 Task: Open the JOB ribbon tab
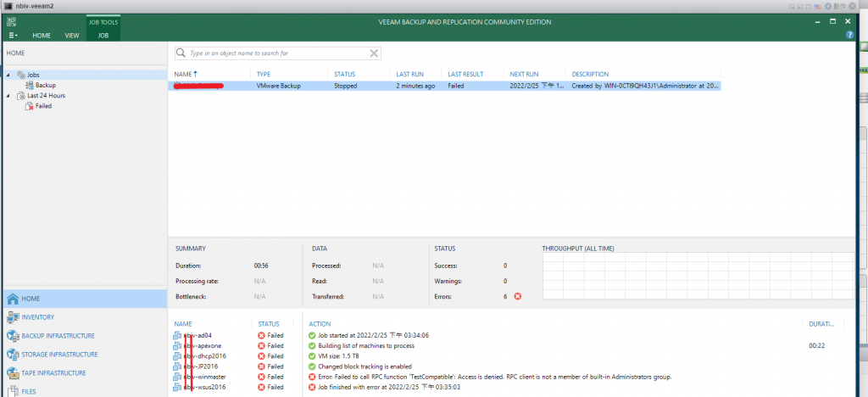[103, 36]
